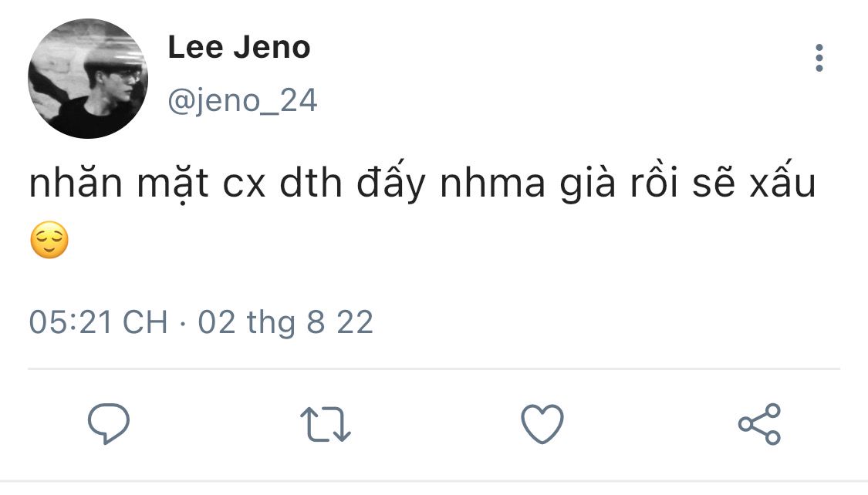Reply to Lee Jeno's tweet
The image size is (868, 495).
(x=108, y=423)
